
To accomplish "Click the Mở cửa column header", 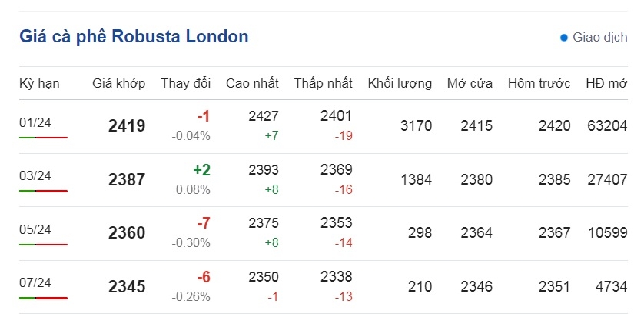I will (470, 83).
